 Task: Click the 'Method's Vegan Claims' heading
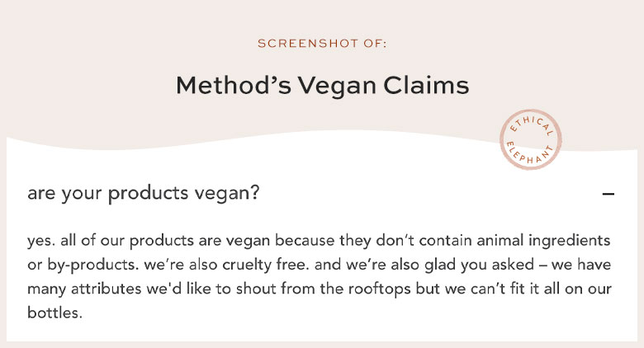point(322,86)
